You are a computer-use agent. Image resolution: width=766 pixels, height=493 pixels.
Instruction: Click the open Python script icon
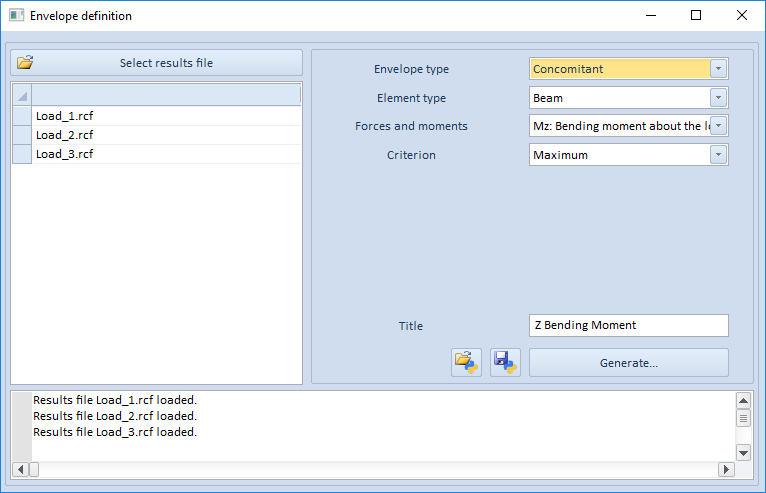click(466, 362)
